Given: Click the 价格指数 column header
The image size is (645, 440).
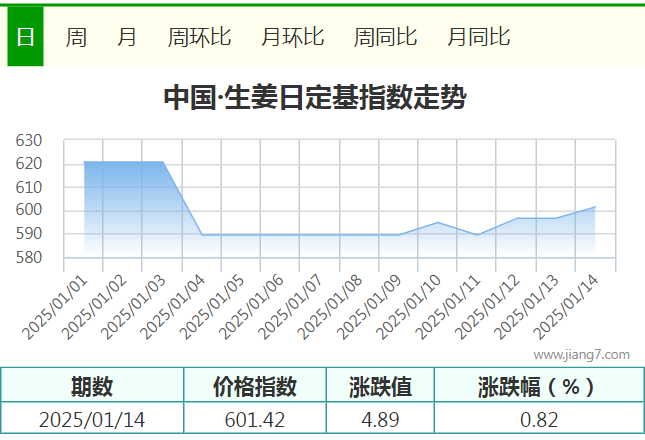Looking at the screenshot, I should (x=255, y=385).
